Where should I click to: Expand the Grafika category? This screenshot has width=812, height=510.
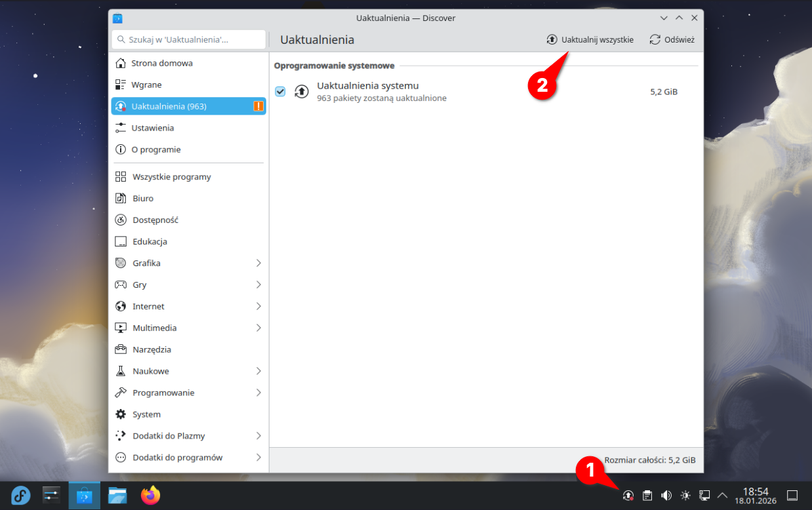[x=258, y=263]
